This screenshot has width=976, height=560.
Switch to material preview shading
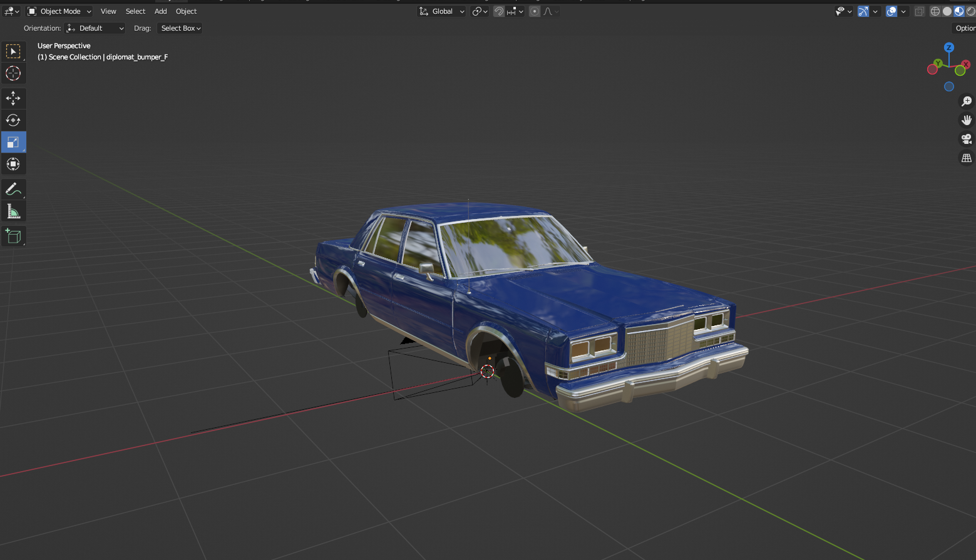[959, 11]
